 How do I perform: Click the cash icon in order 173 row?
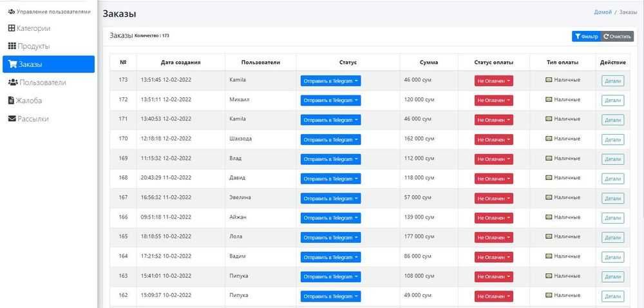tap(548, 80)
